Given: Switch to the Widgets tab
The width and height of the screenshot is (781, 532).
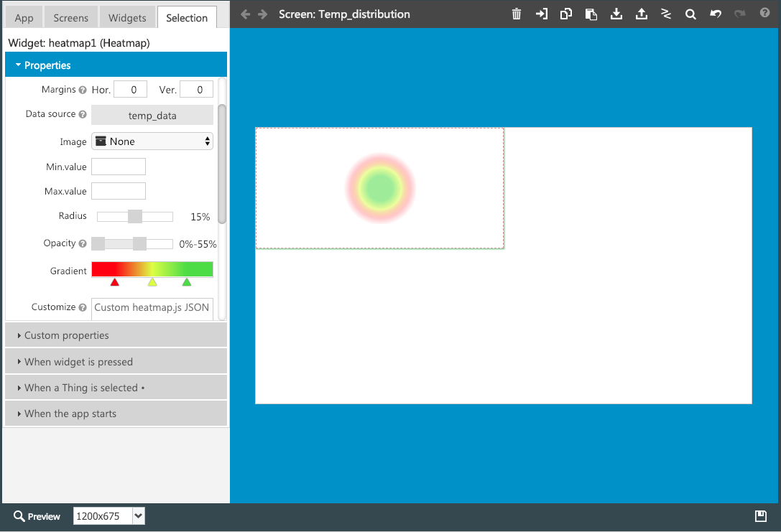Looking at the screenshot, I should [127, 17].
